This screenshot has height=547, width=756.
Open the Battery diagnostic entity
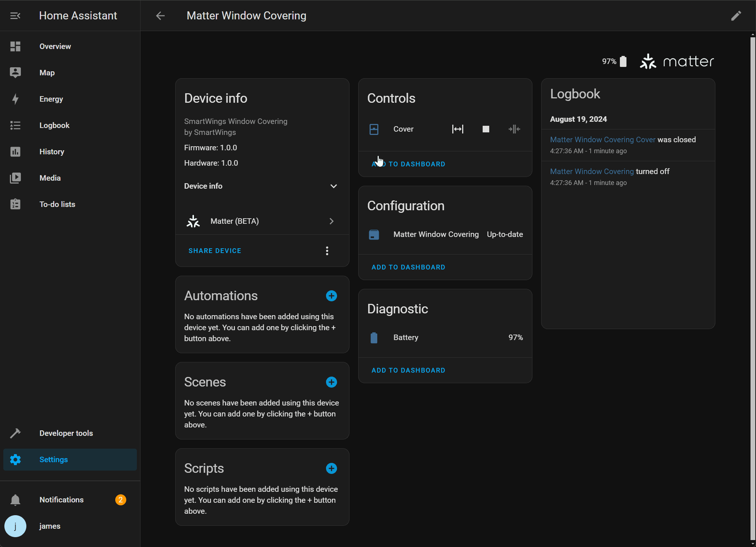(x=405, y=337)
